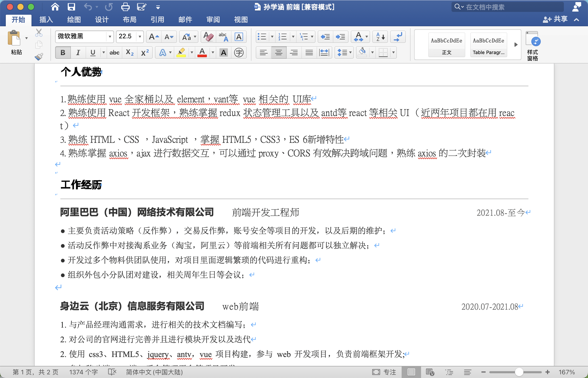
Task: Open the font size dropdown
Action: (x=140, y=36)
